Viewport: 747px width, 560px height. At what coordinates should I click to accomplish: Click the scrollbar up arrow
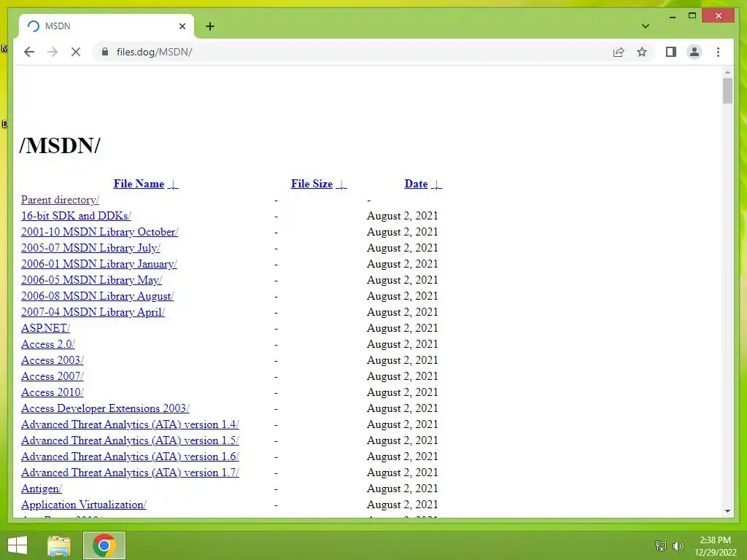727,72
